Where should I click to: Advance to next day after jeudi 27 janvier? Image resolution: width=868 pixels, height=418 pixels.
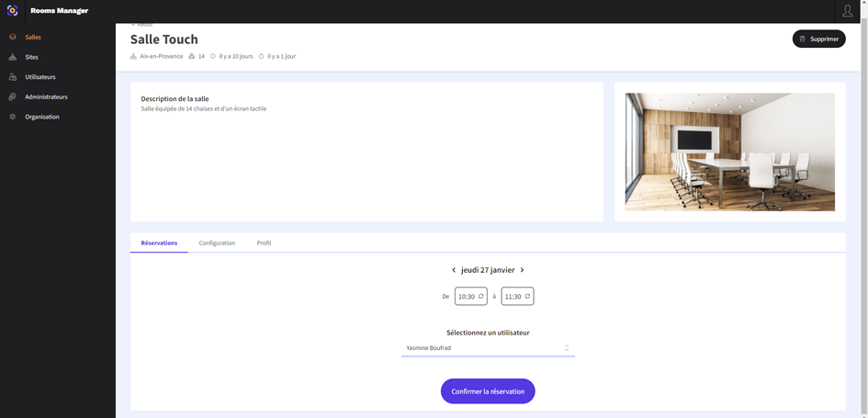pos(523,270)
